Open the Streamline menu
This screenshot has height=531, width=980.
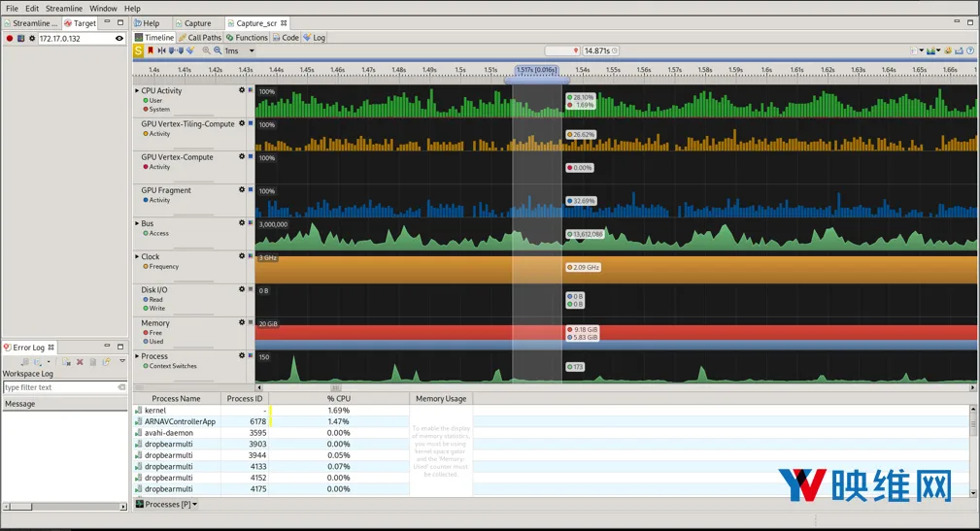[x=64, y=8]
